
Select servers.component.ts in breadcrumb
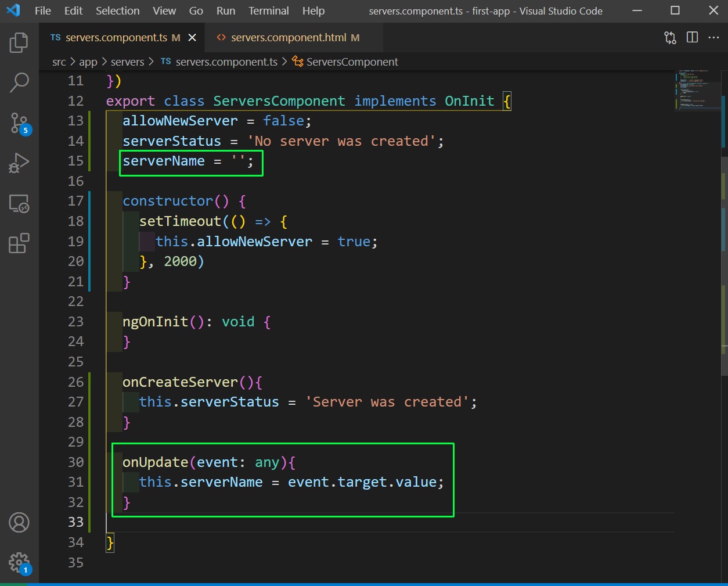226,62
